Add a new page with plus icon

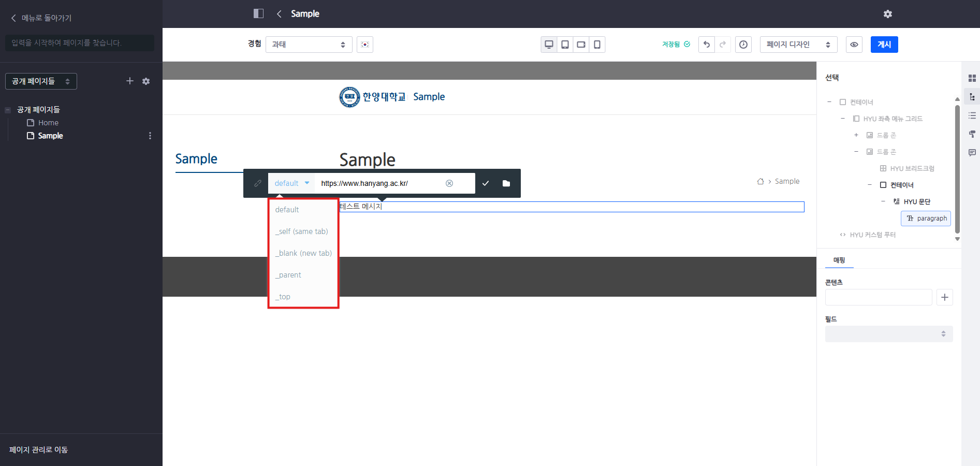pos(130,81)
